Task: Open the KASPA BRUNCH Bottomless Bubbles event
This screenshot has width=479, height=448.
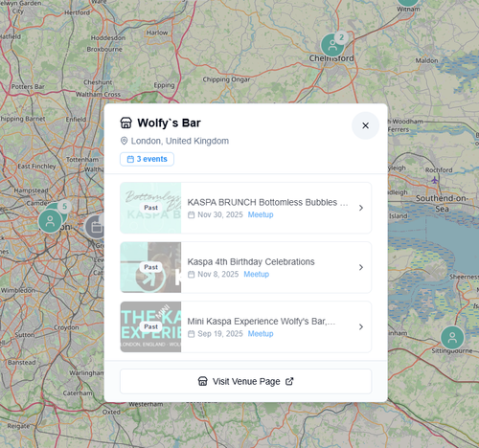Action: 245,208
